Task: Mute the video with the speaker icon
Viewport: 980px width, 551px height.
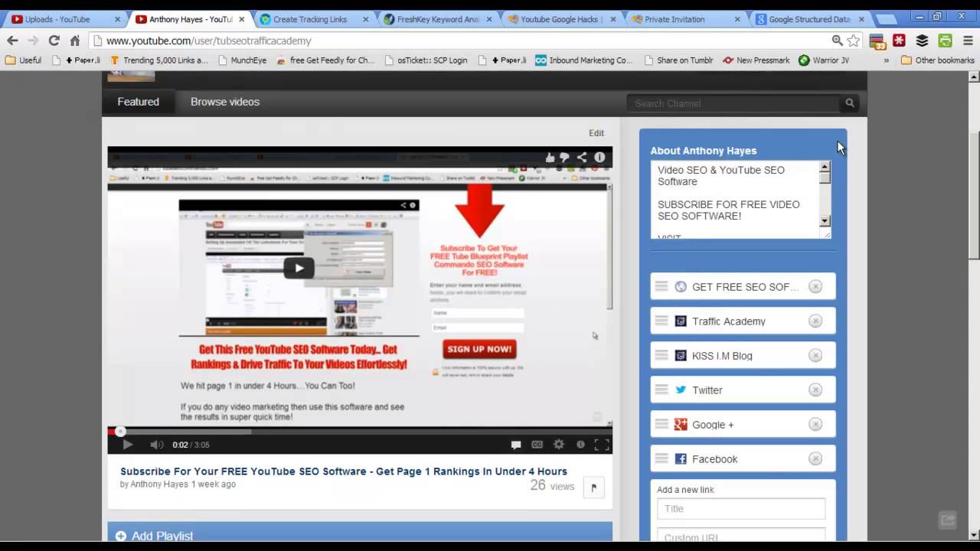Action: pyautogui.click(x=156, y=445)
